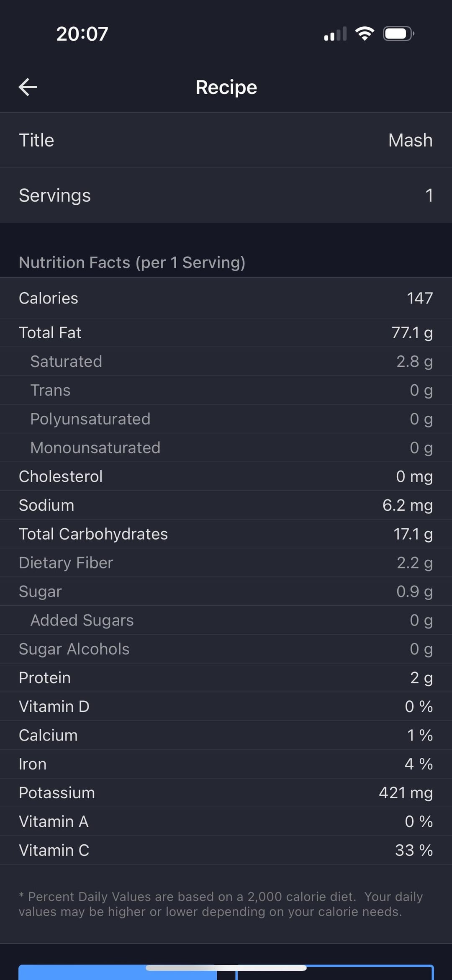Tap the Wi-Fi status icon

pos(365,33)
